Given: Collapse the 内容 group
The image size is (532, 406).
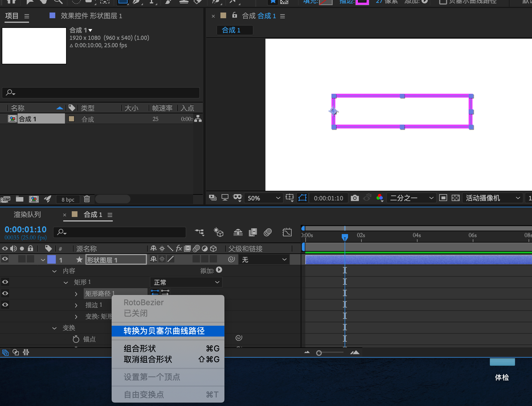Looking at the screenshot, I should tap(54, 271).
